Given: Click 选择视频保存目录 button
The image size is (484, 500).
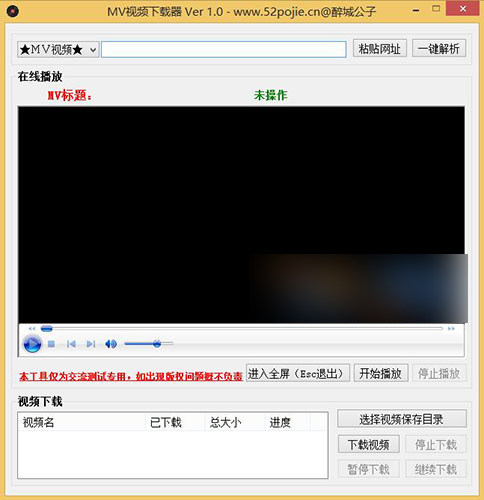Looking at the screenshot, I should tap(402, 419).
